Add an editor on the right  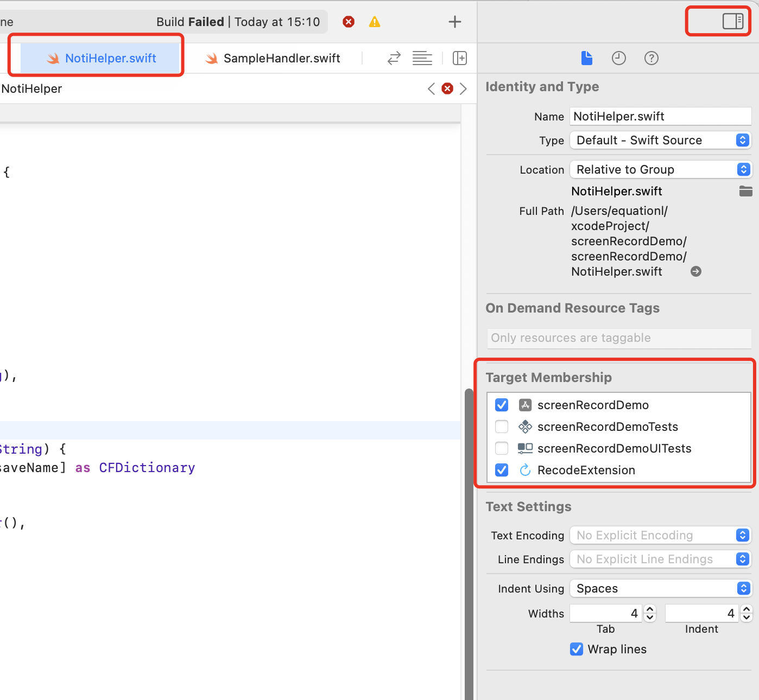tap(460, 58)
